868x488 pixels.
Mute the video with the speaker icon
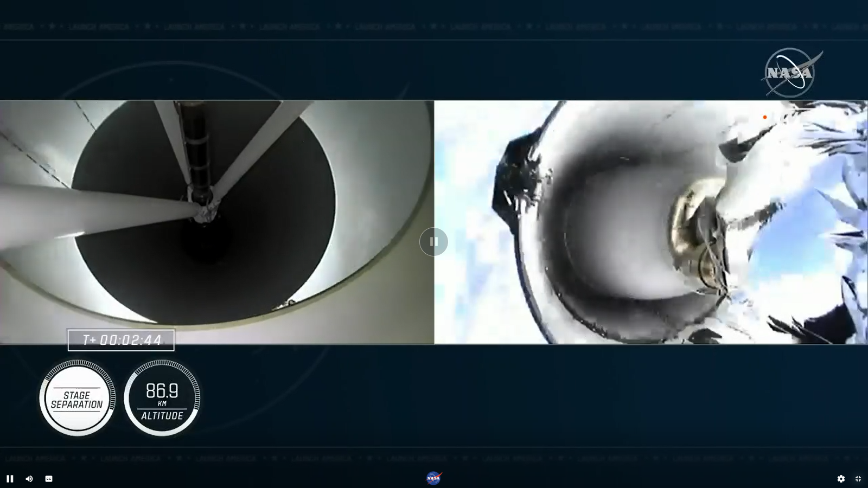[29, 479]
